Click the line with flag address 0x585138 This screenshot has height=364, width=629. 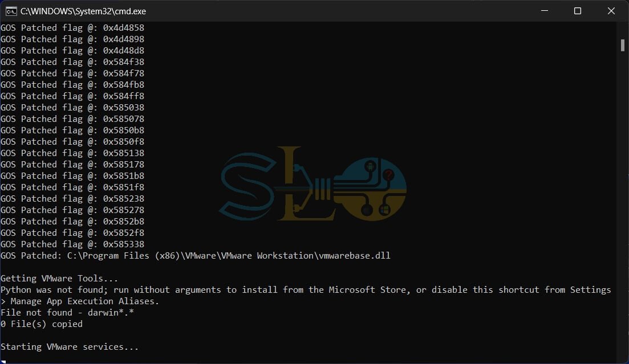click(72, 153)
